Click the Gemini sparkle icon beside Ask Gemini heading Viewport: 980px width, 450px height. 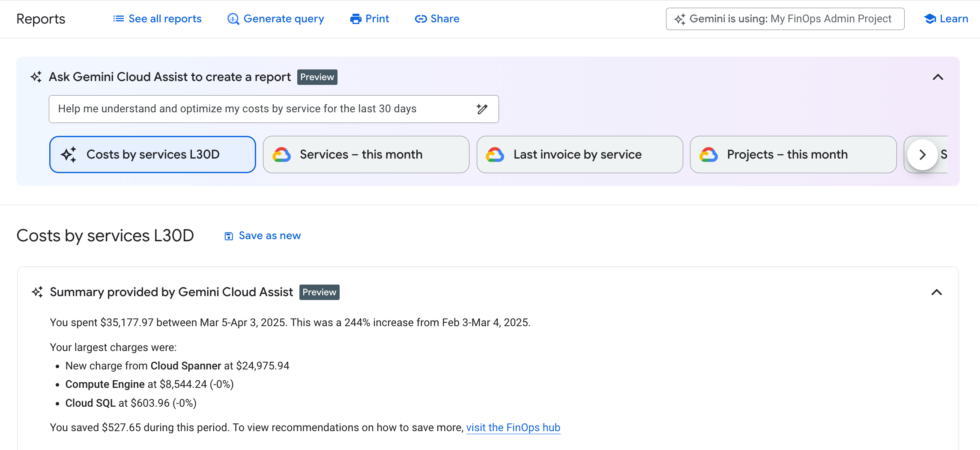[x=36, y=77]
